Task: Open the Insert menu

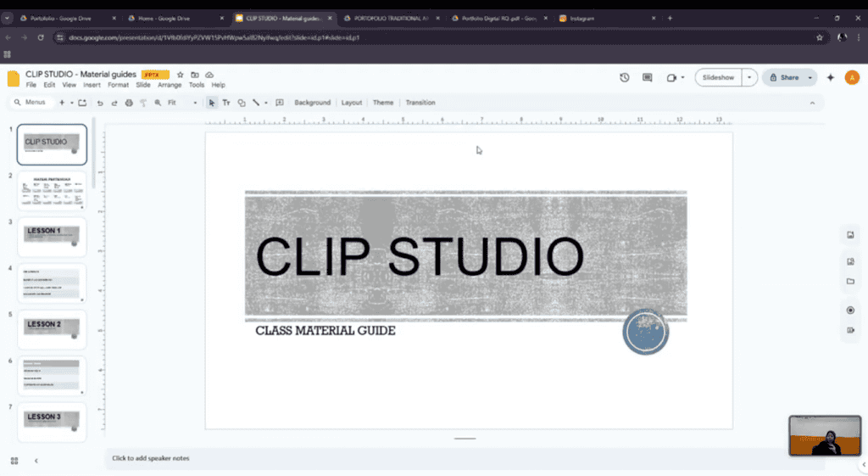Action: click(92, 86)
